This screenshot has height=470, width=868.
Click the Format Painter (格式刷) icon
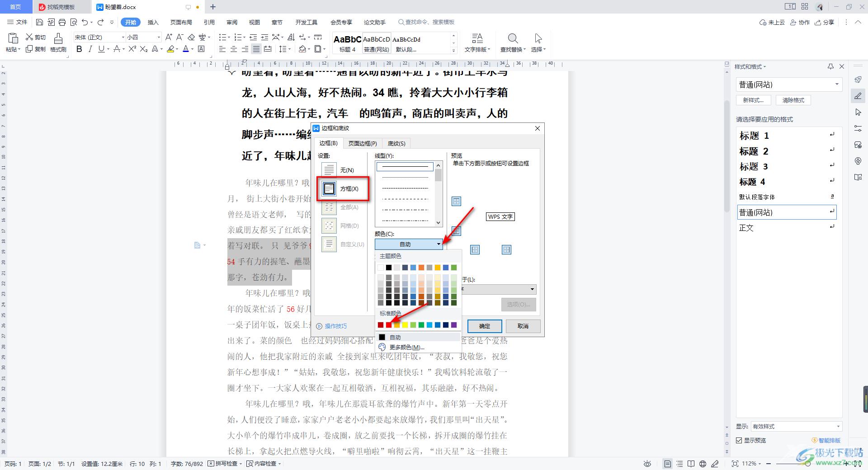[58, 38]
